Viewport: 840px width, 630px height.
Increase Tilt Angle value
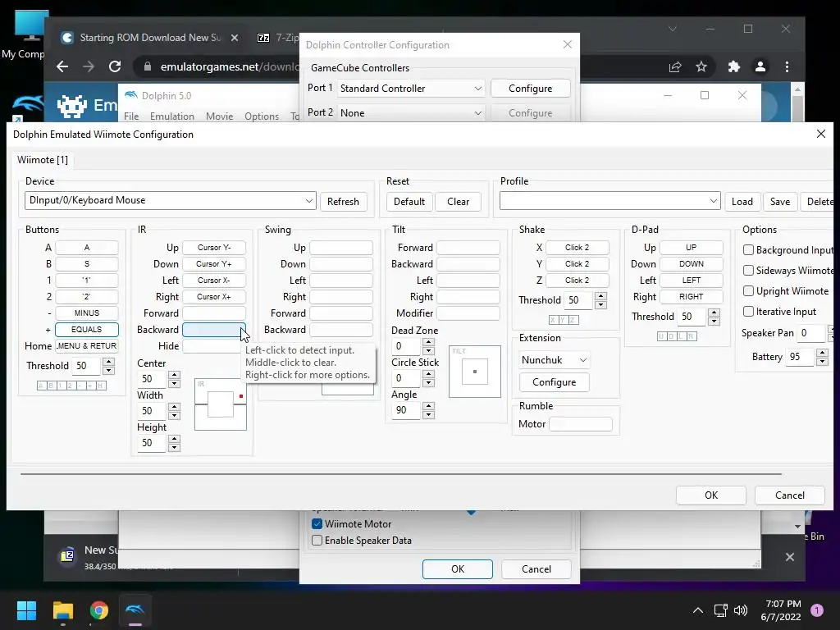pyautogui.click(x=428, y=406)
